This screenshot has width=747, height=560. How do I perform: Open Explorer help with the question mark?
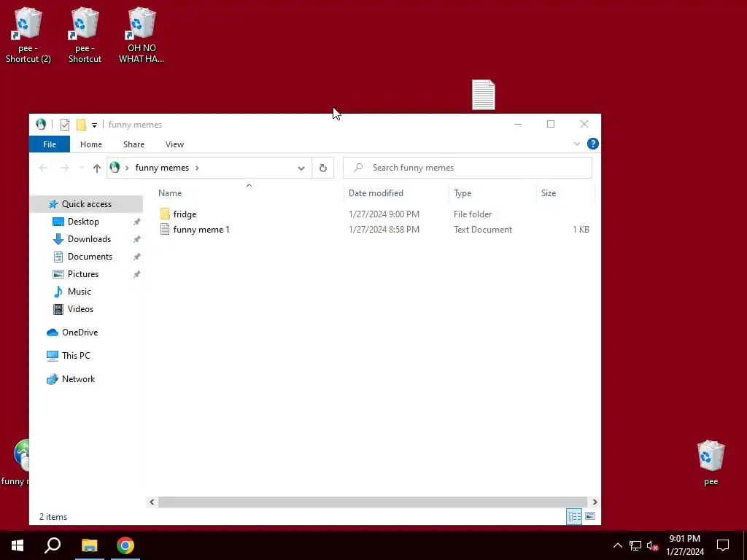(x=592, y=144)
